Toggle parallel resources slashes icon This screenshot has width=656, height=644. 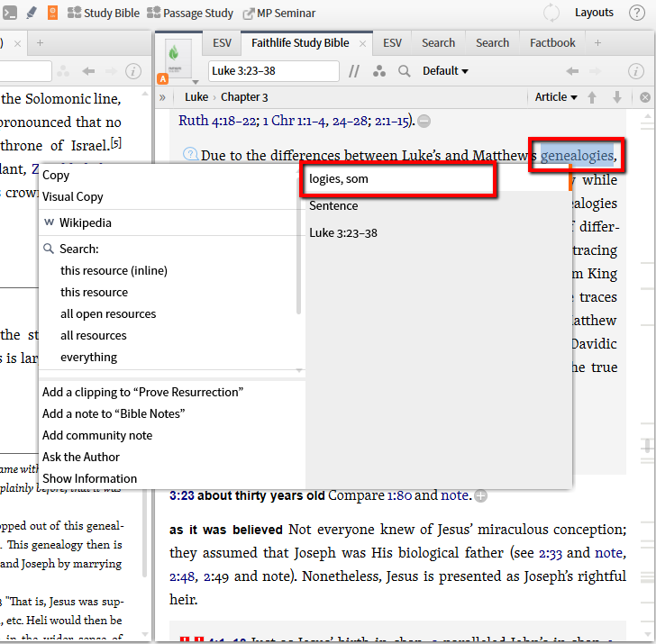click(x=354, y=71)
